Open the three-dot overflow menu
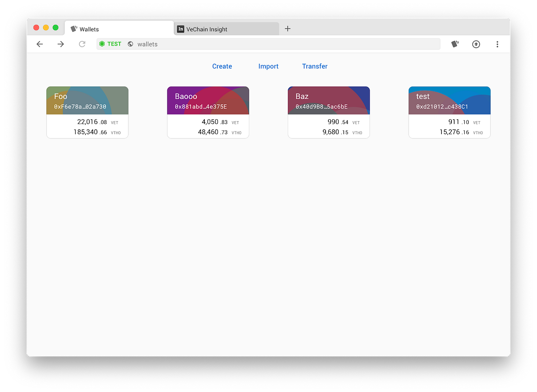This screenshot has height=392, width=537. [497, 44]
